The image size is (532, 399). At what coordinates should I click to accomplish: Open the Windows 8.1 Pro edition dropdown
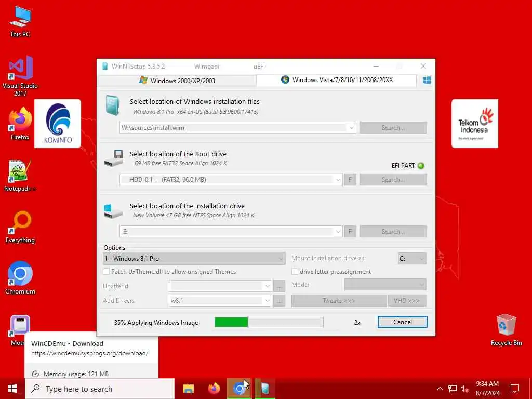coord(194,259)
